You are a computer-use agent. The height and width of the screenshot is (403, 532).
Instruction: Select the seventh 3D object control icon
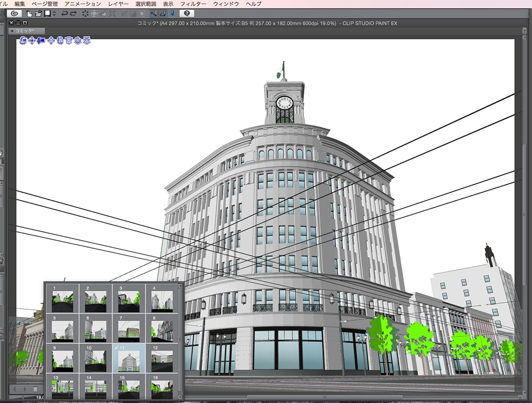pyautogui.click(x=78, y=41)
